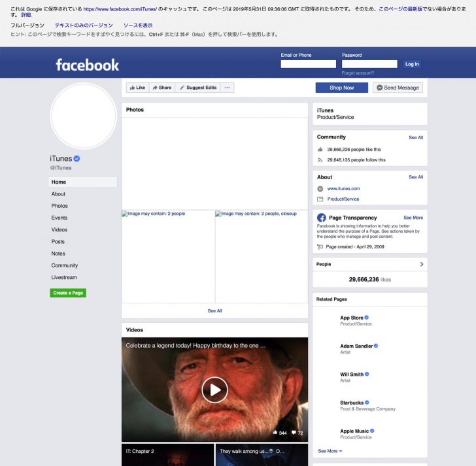Click See All below Photos
The width and height of the screenshot is (476, 466).
[214, 310]
